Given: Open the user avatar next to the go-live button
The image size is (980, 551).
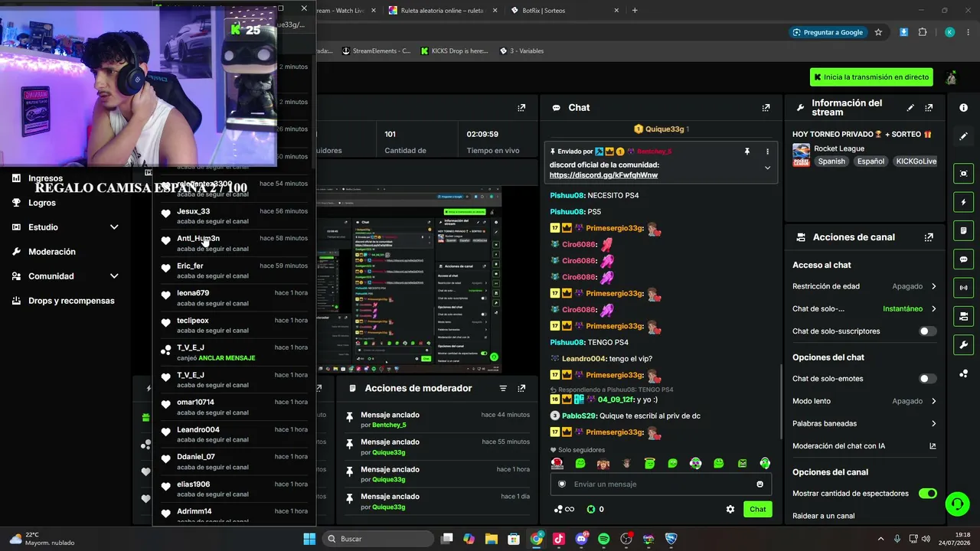Looking at the screenshot, I should click(951, 77).
